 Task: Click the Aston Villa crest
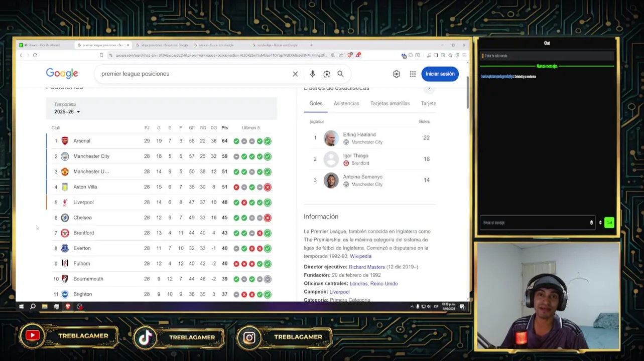tap(65, 187)
